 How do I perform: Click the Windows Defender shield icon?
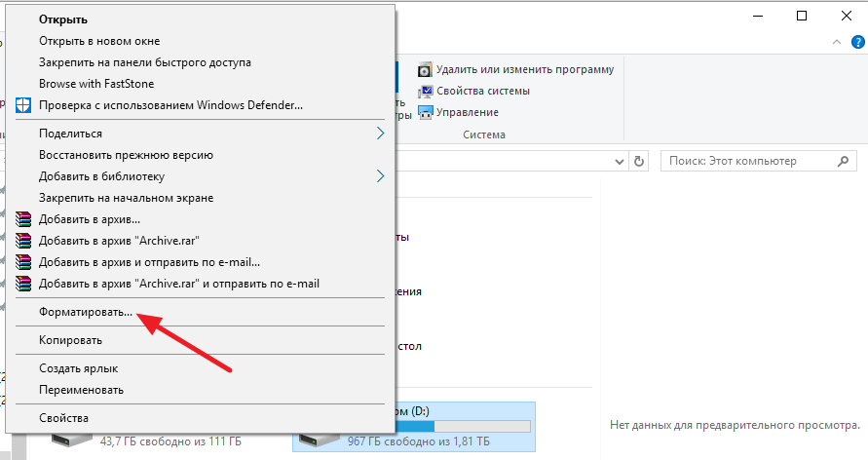(x=23, y=105)
